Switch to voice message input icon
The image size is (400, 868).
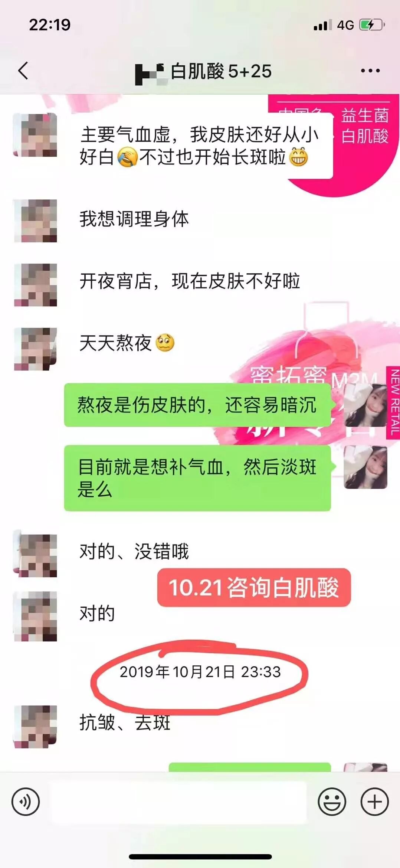26,802
